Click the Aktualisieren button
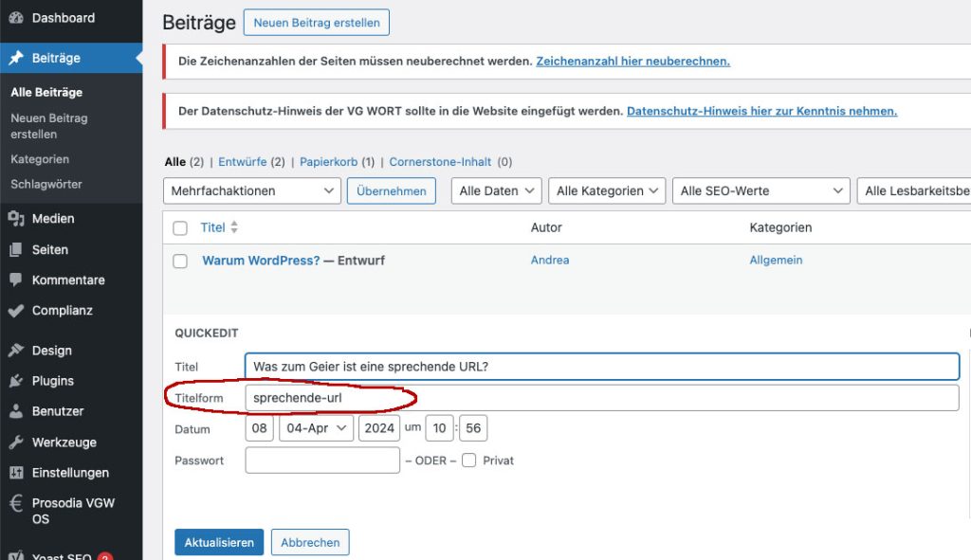 coord(219,543)
